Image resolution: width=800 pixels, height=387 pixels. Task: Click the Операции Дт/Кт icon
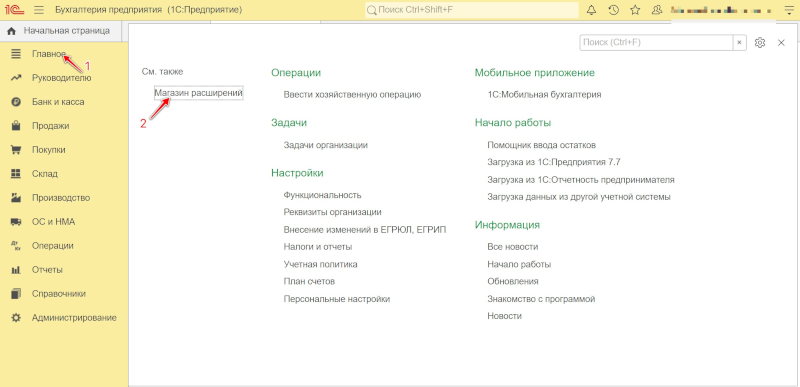point(16,246)
